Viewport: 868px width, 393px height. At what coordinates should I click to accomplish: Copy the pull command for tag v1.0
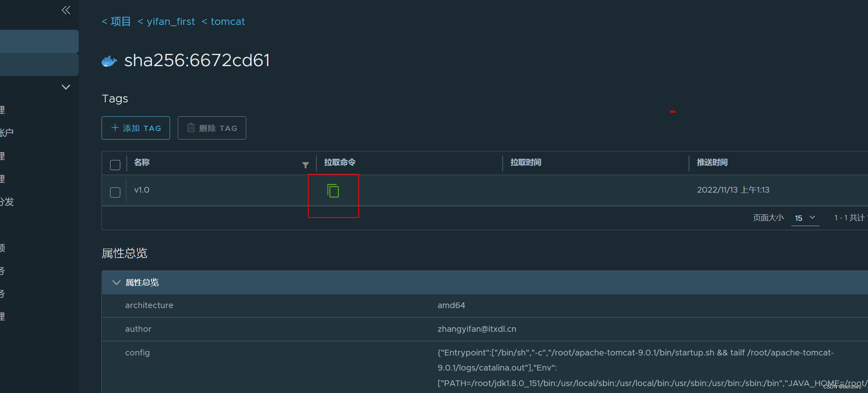pos(333,191)
